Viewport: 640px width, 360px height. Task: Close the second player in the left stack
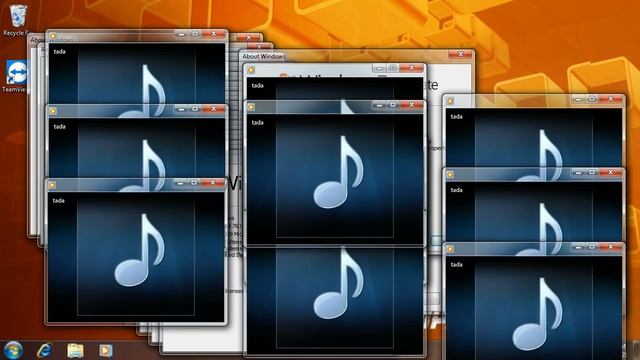[214, 109]
